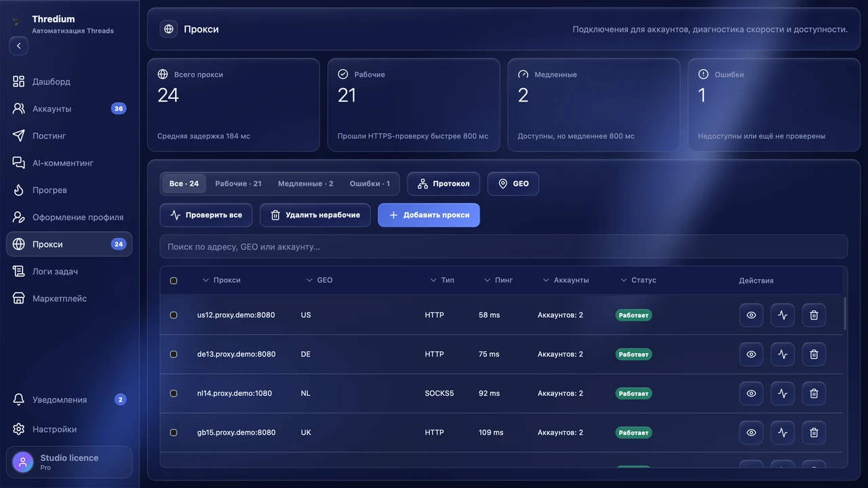Switch to Все · 24 filter tab

tap(184, 184)
